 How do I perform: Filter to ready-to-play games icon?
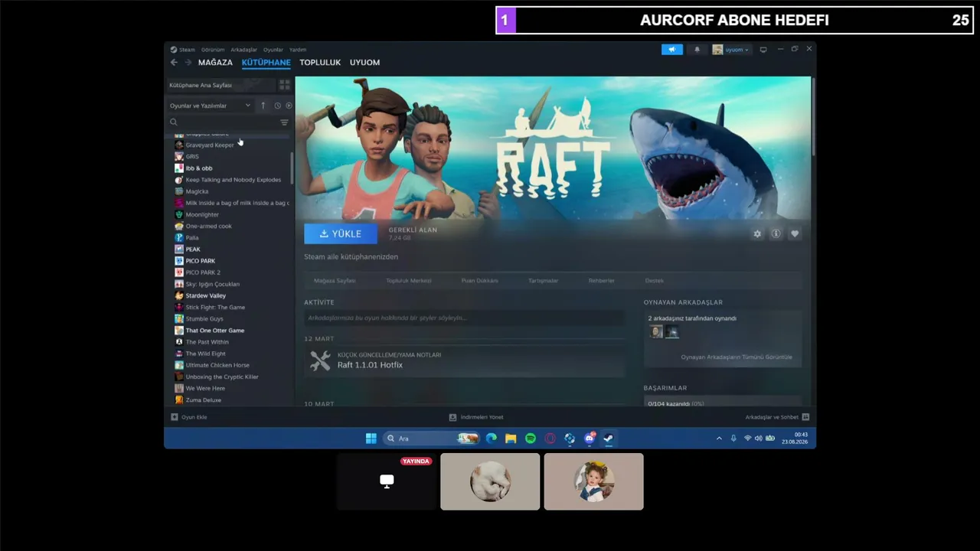[x=289, y=106]
